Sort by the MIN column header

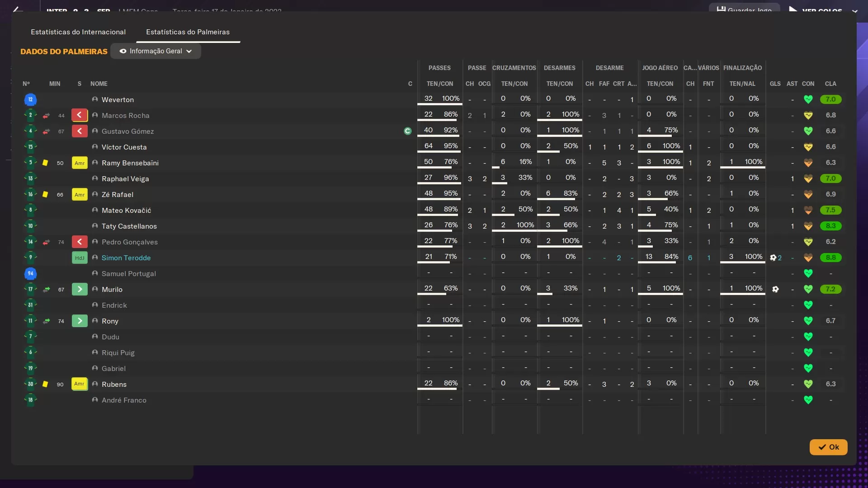pyautogui.click(x=55, y=84)
